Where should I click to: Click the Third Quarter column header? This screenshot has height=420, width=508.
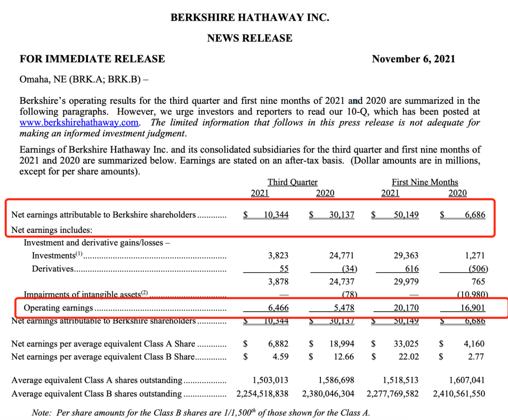293,182
